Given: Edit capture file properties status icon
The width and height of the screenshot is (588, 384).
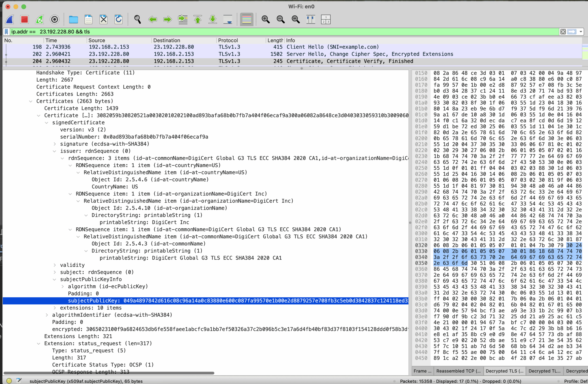Looking at the screenshot, I should pyautogui.click(x=19, y=381).
